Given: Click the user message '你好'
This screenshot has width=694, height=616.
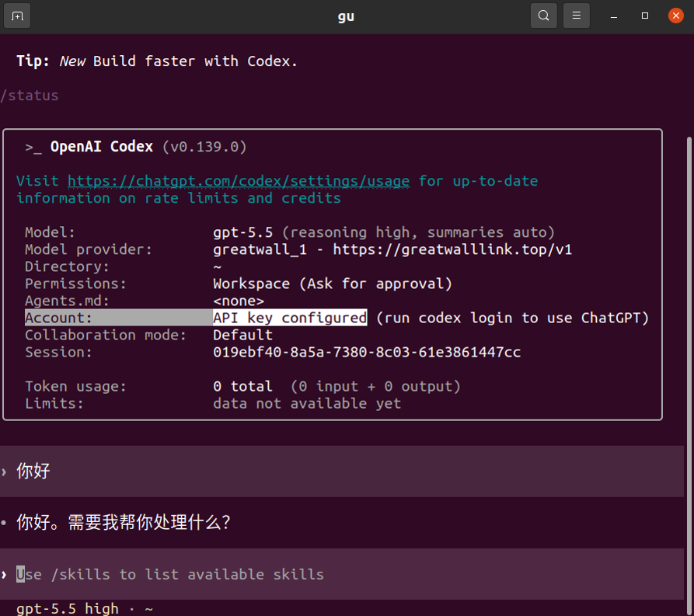Looking at the screenshot, I should 33,471.
